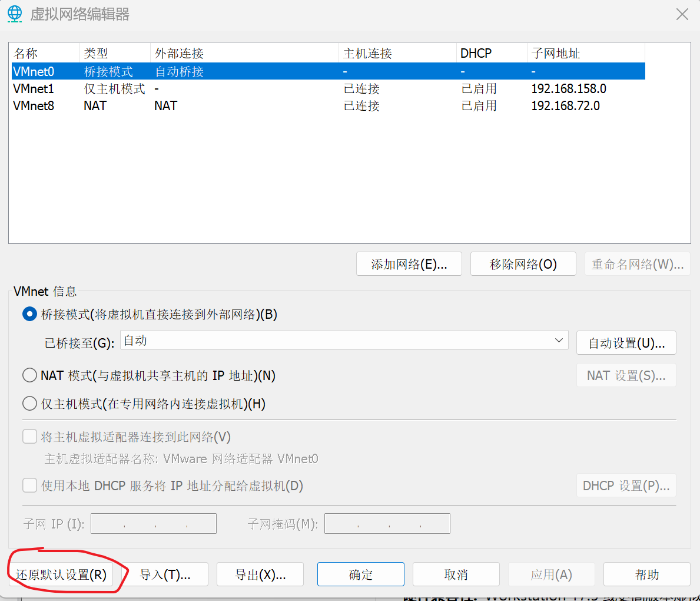Confirm with the 确定 button
This screenshot has height=601, width=700.
(361, 574)
